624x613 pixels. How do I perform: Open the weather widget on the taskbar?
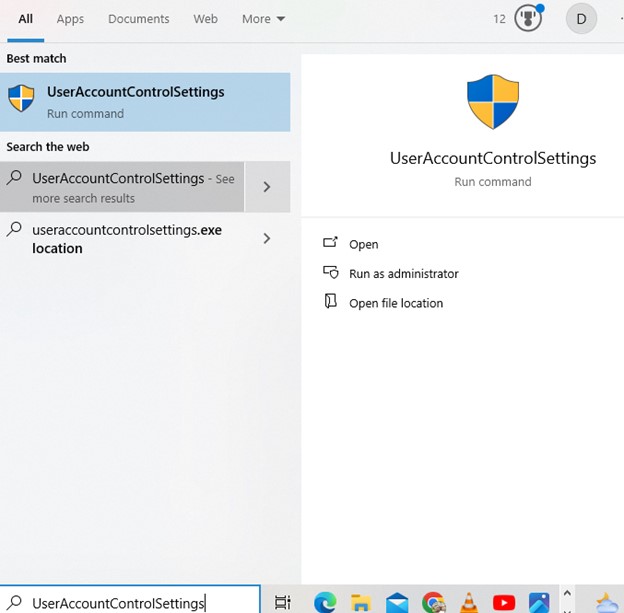click(x=606, y=603)
